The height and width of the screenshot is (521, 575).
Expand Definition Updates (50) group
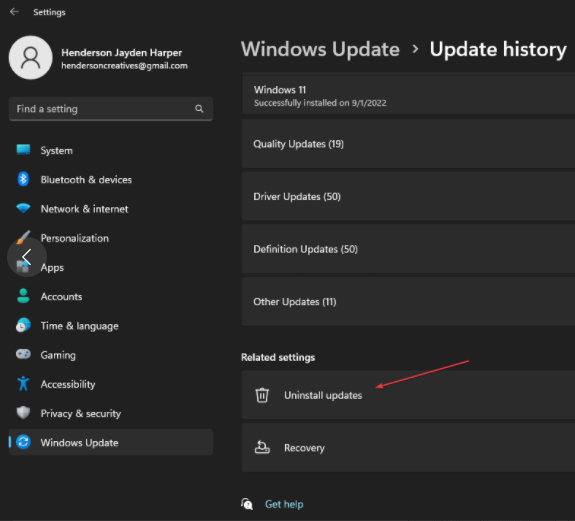click(x=408, y=249)
